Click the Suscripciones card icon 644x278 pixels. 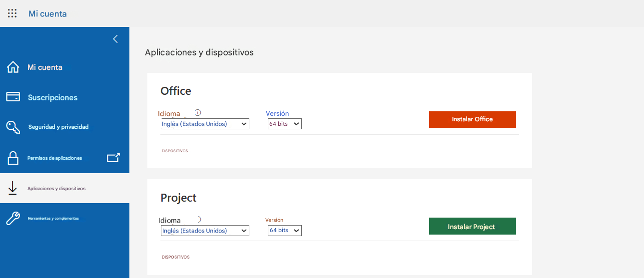[x=13, y=97]
